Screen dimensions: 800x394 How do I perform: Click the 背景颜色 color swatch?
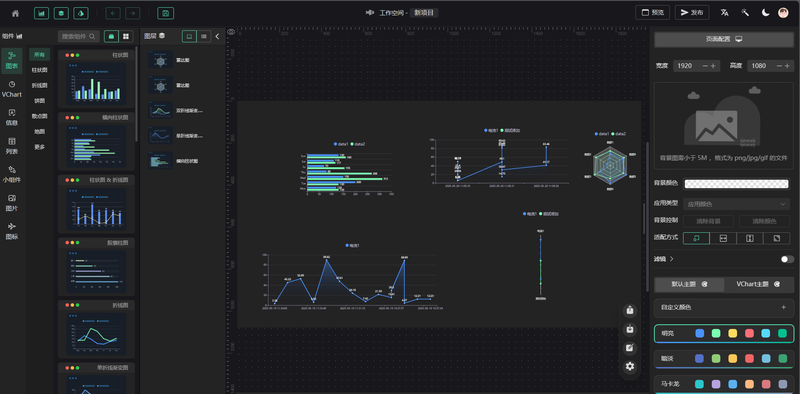pyautogui.click(x=736, y=184)
